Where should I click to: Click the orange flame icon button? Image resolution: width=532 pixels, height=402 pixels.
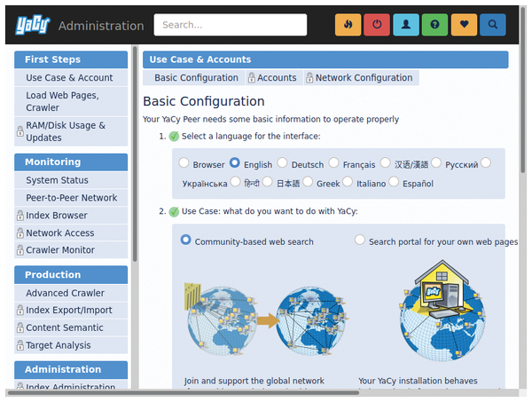click(348, 25)
